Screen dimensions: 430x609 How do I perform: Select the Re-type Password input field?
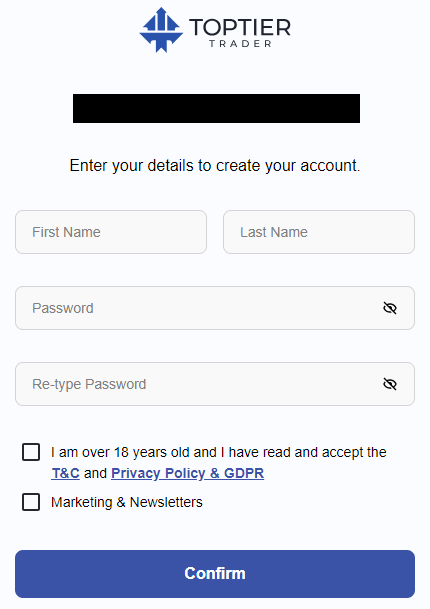click(215, 384)
